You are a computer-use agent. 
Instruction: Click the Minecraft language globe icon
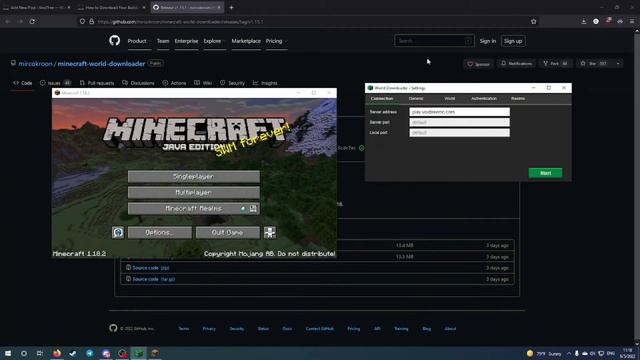tap(118, 232)
